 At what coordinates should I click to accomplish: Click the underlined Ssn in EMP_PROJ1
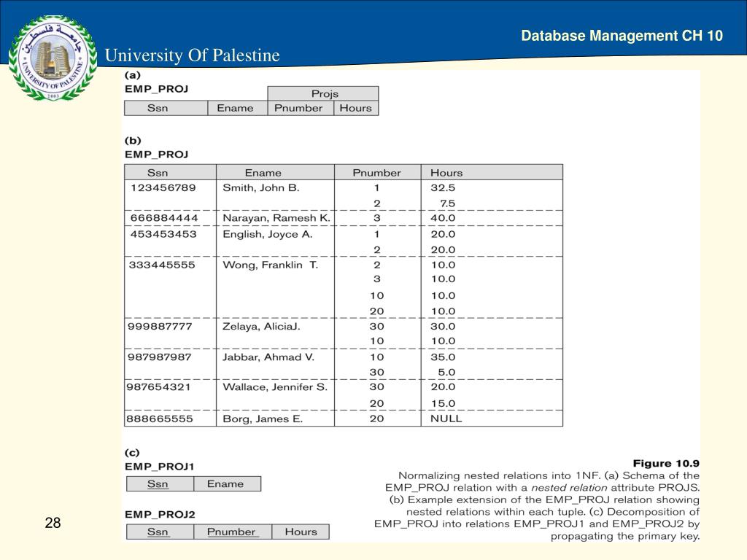[x=158, y=484]
